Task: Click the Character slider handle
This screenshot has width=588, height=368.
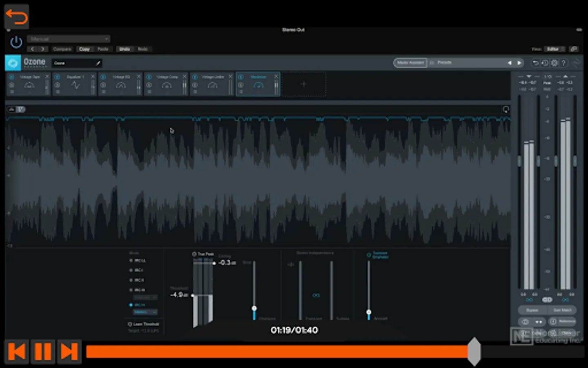Action: pyautogui.click(x=254, y=308)
